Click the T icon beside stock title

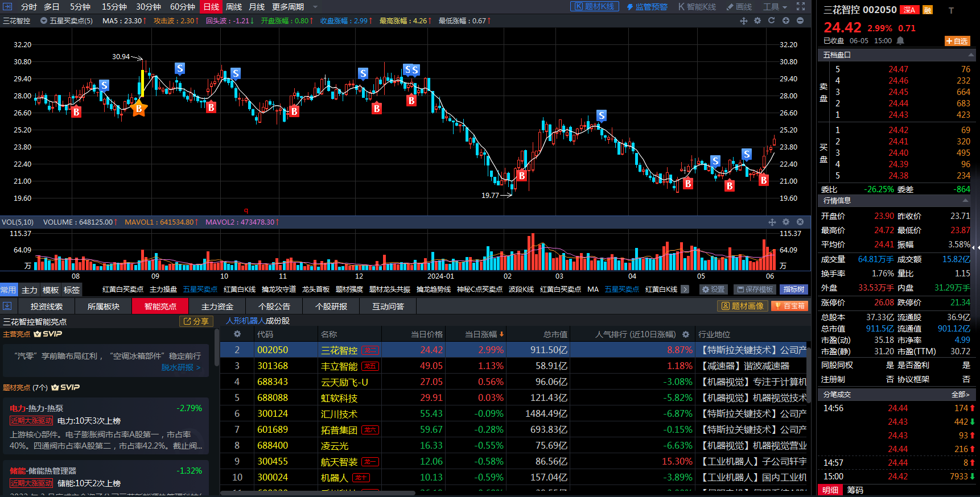point(951,10)
